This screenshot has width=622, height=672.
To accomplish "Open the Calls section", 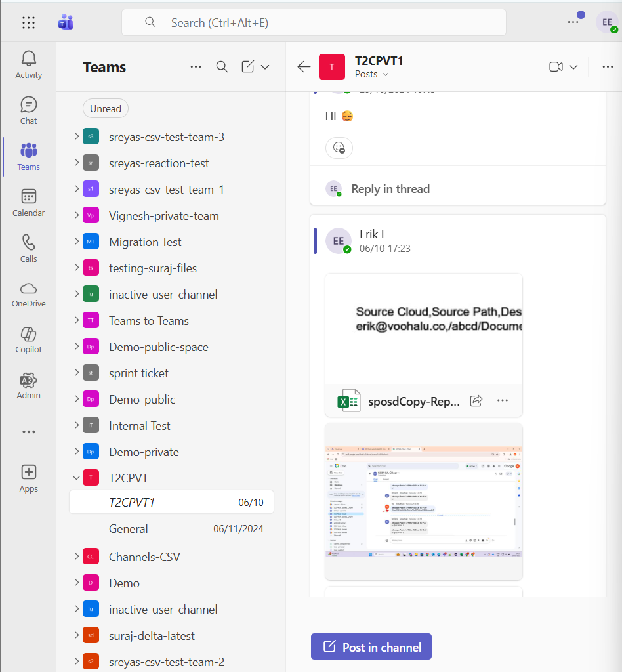I will click(x=28, y=248).
